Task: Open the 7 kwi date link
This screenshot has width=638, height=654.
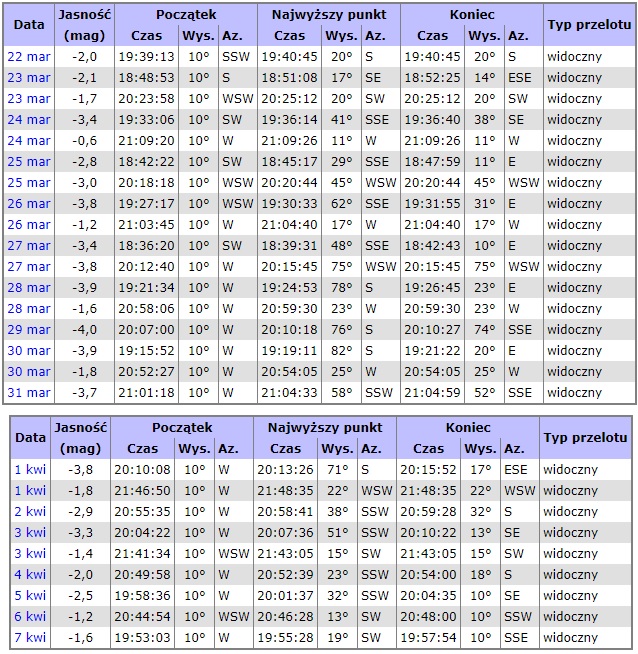Action: pos(30,637)
